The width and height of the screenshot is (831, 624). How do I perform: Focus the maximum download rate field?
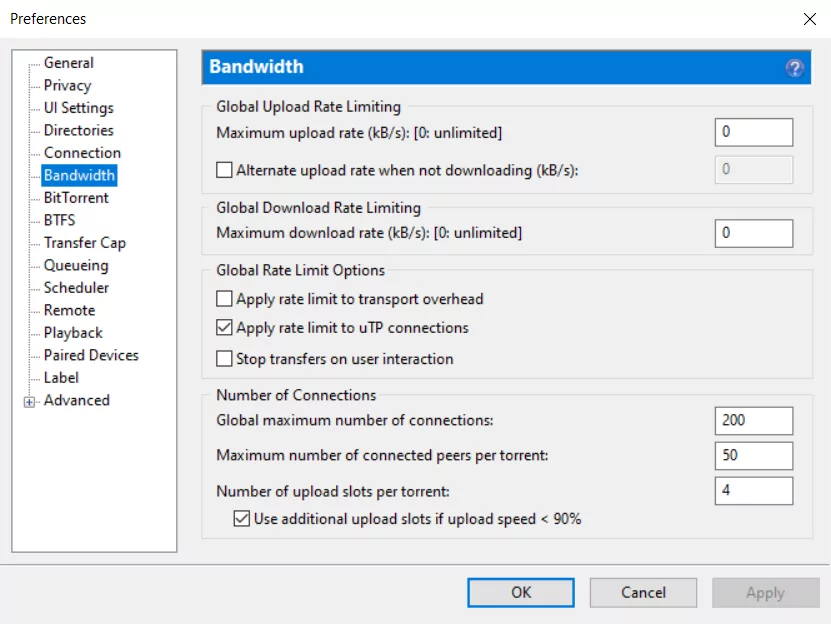point(754,233)
